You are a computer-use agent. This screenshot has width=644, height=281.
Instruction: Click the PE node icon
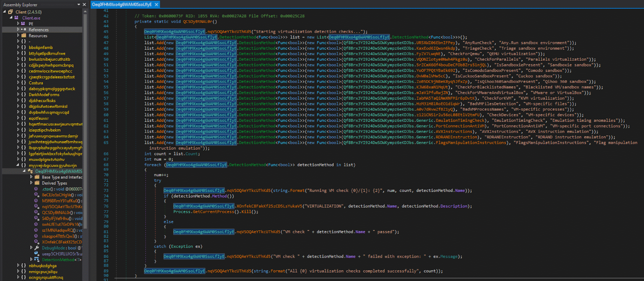click(x=23, y=23)
